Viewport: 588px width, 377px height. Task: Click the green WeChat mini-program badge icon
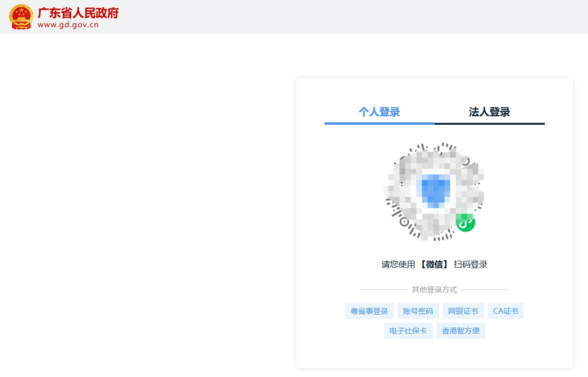[466, 222]
